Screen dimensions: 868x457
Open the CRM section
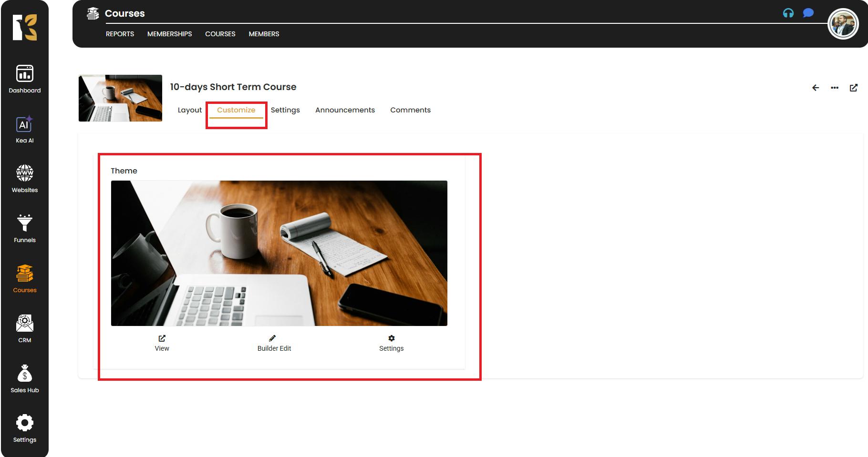[x=25, y=329]
